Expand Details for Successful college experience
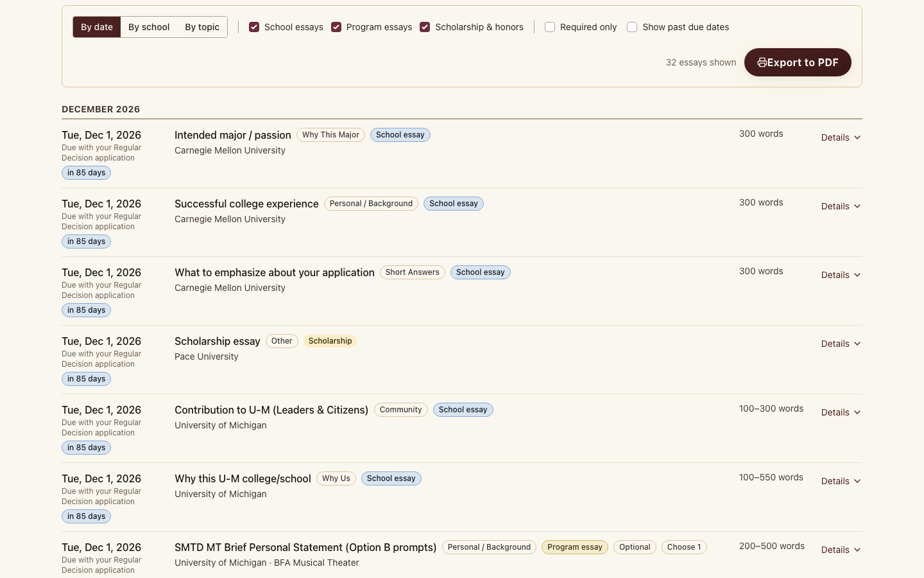Image resolution: width=924 pixels, height=578 pixels. (841, 206)
